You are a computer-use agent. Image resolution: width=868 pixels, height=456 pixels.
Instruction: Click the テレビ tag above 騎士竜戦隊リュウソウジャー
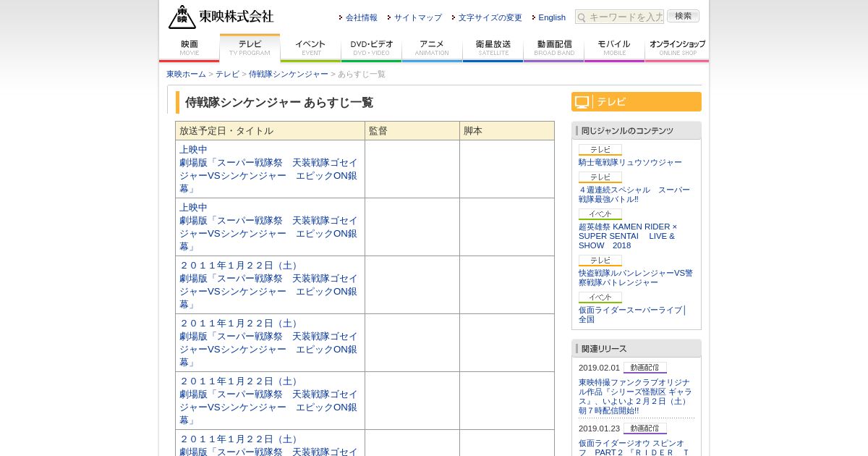(600, 150)
